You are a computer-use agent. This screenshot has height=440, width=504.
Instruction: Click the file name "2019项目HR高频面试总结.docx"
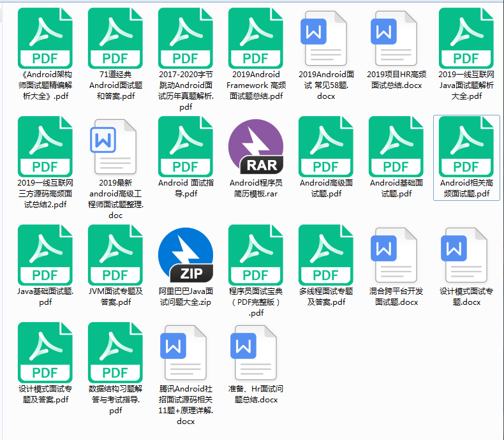[396, 80]
